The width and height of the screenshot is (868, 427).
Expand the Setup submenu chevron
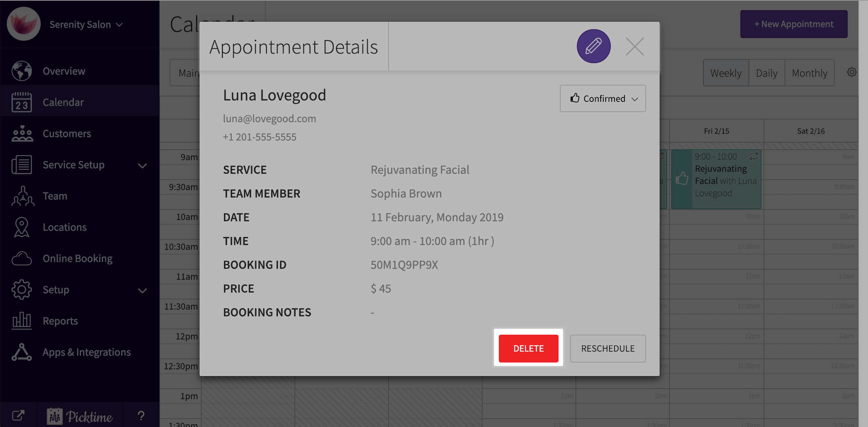point(143,291)
